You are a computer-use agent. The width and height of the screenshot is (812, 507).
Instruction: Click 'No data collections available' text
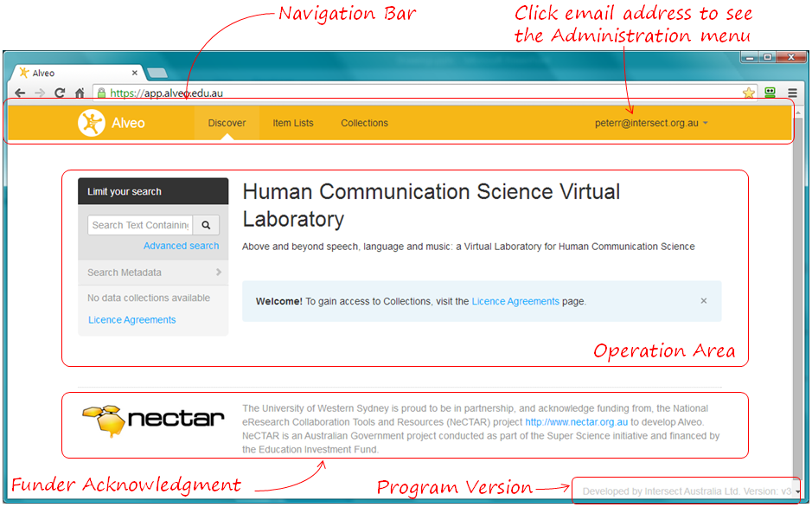(x=149, y=298)
